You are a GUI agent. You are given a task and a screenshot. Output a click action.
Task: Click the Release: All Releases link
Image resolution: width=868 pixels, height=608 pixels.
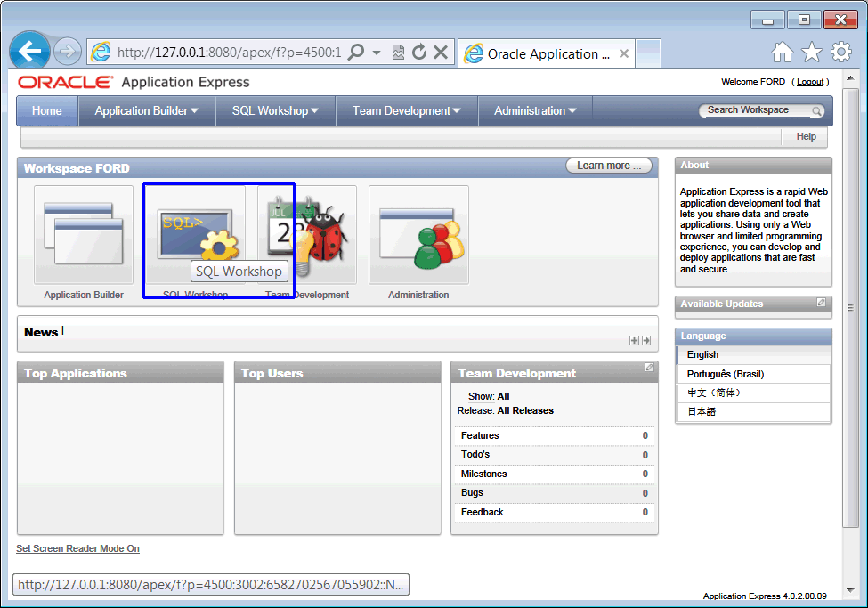[506, 411]
